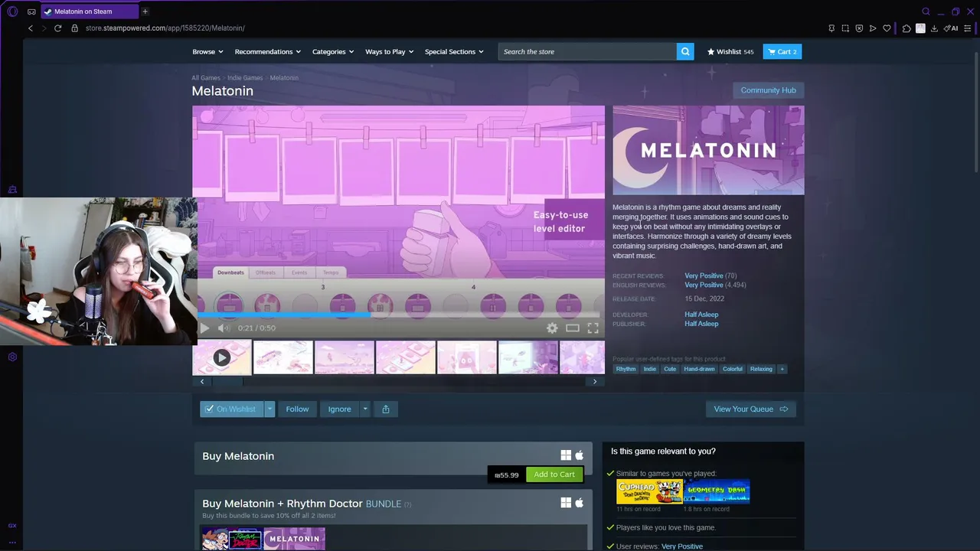
Task: Open sidebar settings gear icon
Action: (x=12, y=357)
